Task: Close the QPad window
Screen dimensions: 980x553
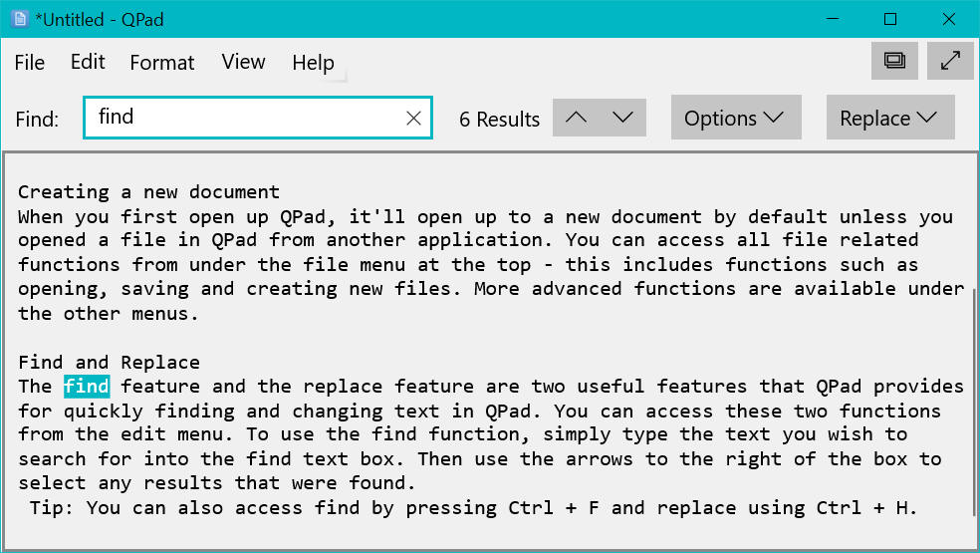Action: tap(947, 19)
